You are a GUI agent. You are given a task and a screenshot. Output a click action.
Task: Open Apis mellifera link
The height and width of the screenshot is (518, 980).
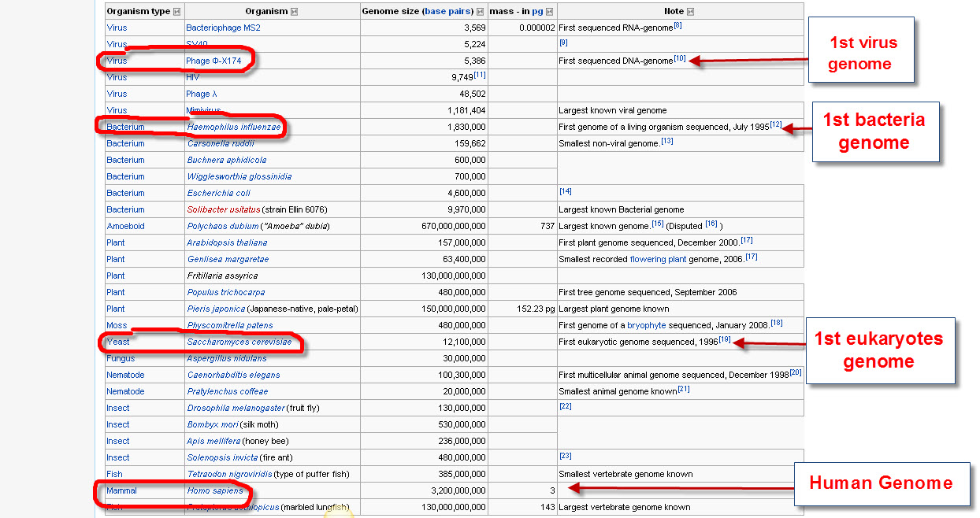click(x=213, y=441)
